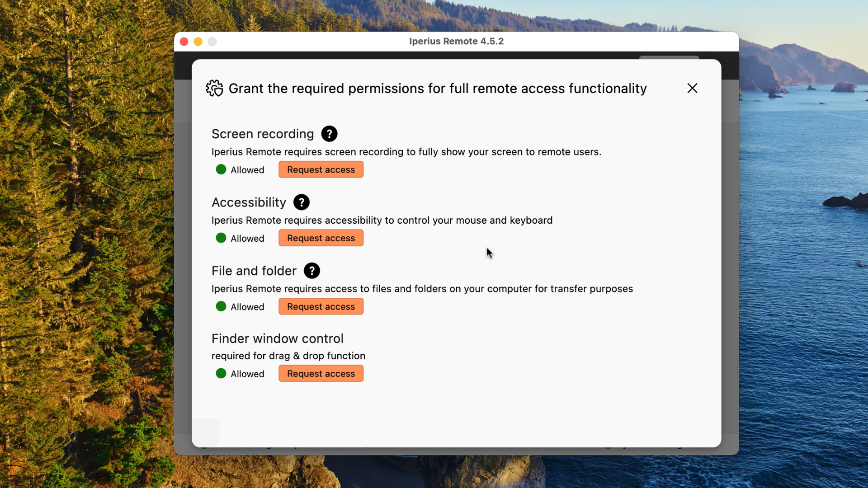This screenshot has height=488, width=868.
Task: Click the Accessibility help question mark icon
Action: [302, 202]
